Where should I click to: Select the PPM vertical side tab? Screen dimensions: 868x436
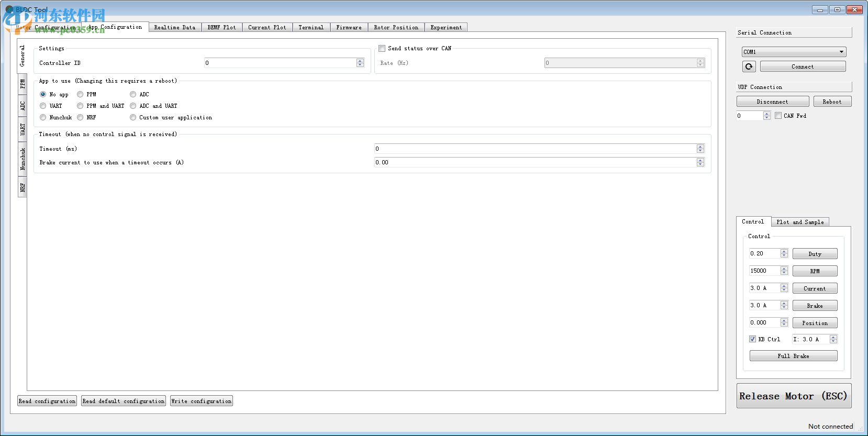[23, 84]
